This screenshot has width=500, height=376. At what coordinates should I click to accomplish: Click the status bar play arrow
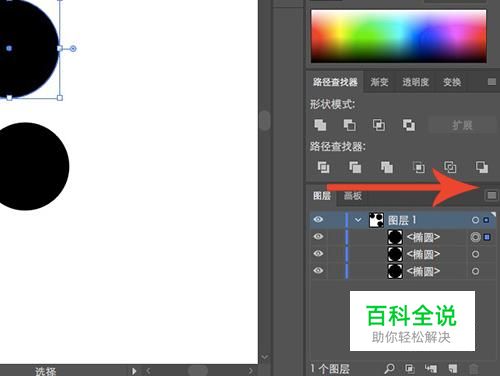(134, 371)
